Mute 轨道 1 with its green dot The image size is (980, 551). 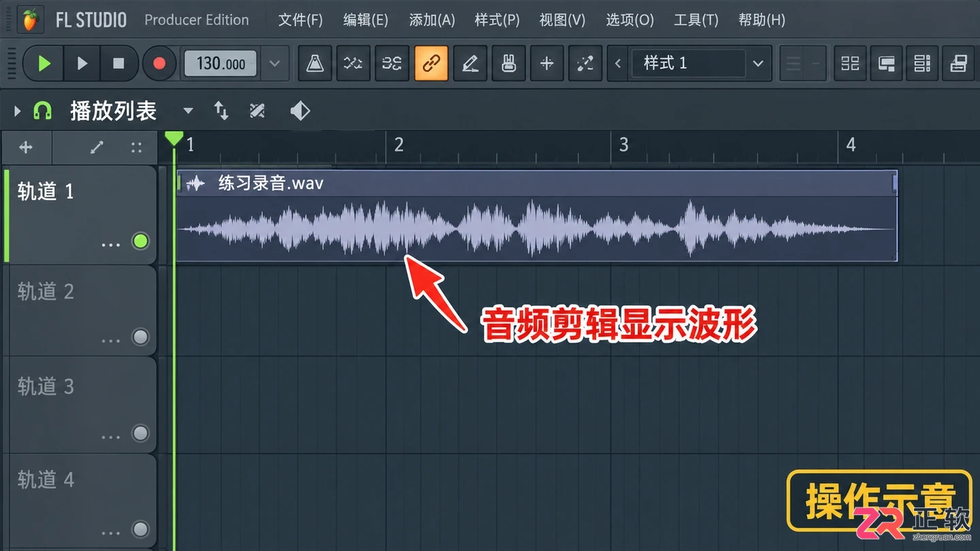141,241
